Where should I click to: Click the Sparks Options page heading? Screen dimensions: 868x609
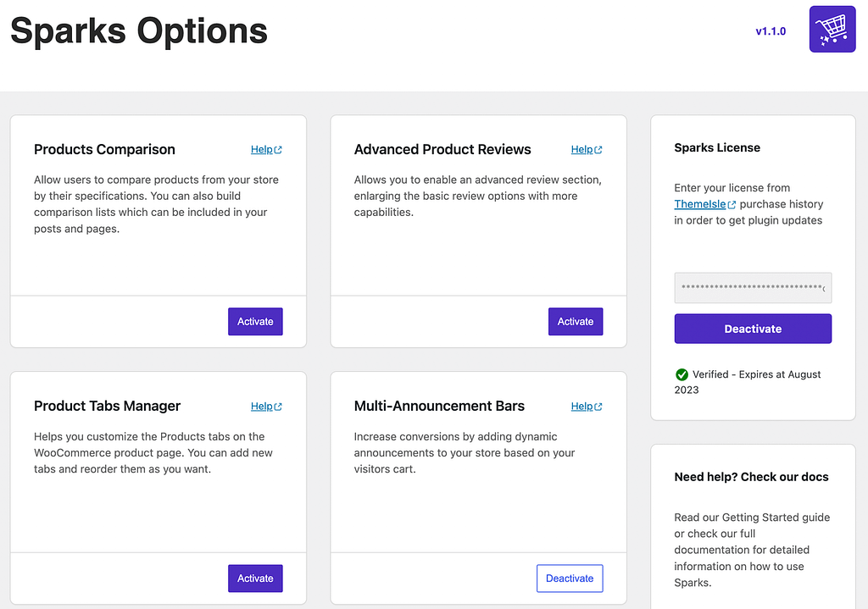[139, 30]
